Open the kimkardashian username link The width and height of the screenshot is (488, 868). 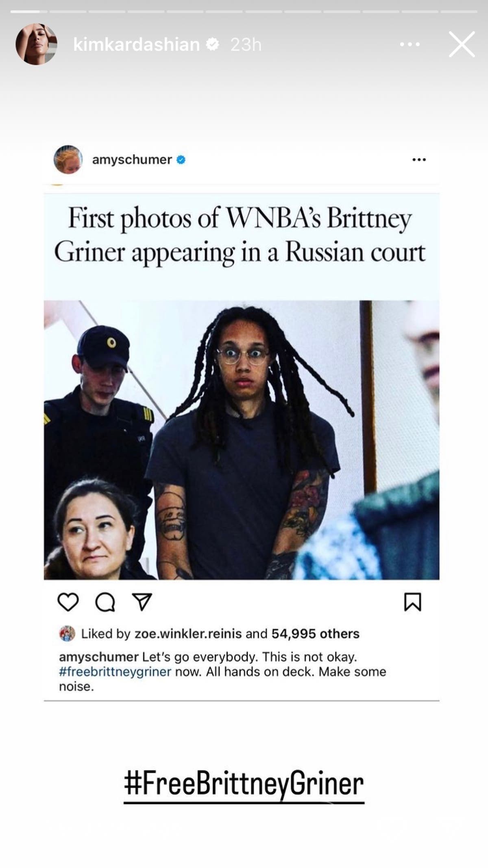tap(136, 44)
